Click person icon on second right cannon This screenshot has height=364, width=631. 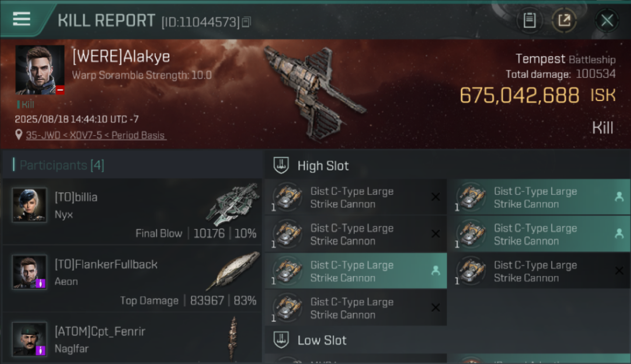click(619, 234)
